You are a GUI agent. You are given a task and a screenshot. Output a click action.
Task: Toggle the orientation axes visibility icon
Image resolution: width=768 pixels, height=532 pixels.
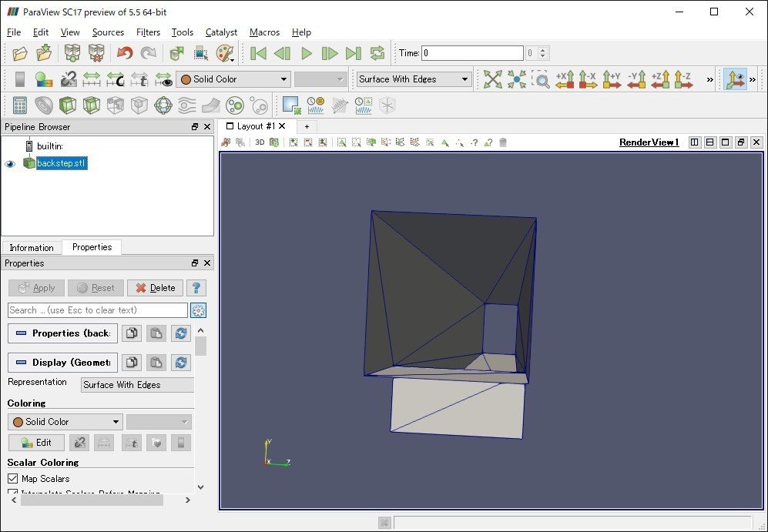735,79
